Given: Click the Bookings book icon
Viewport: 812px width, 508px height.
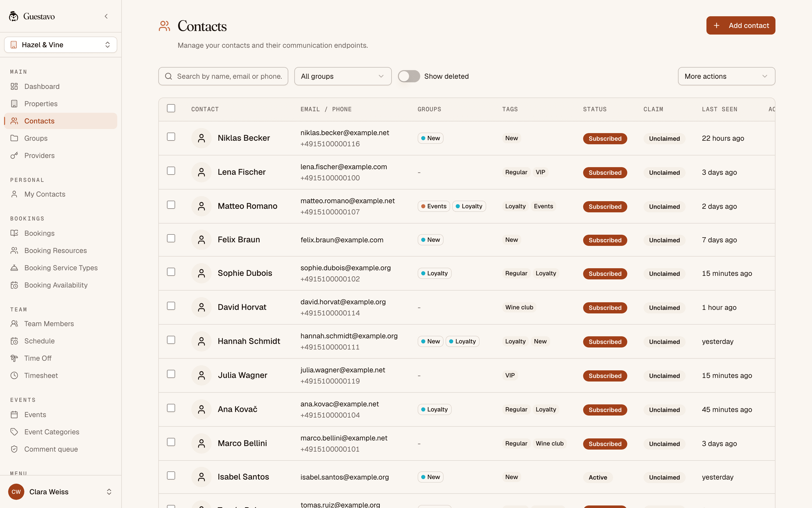Looking at the screenshot, I should (x=14, y=233).
